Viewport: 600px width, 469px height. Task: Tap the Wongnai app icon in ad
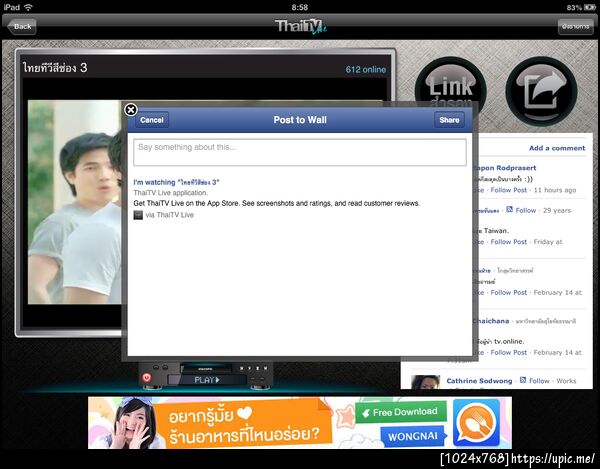pyautogui.click(x=476, y=423)
